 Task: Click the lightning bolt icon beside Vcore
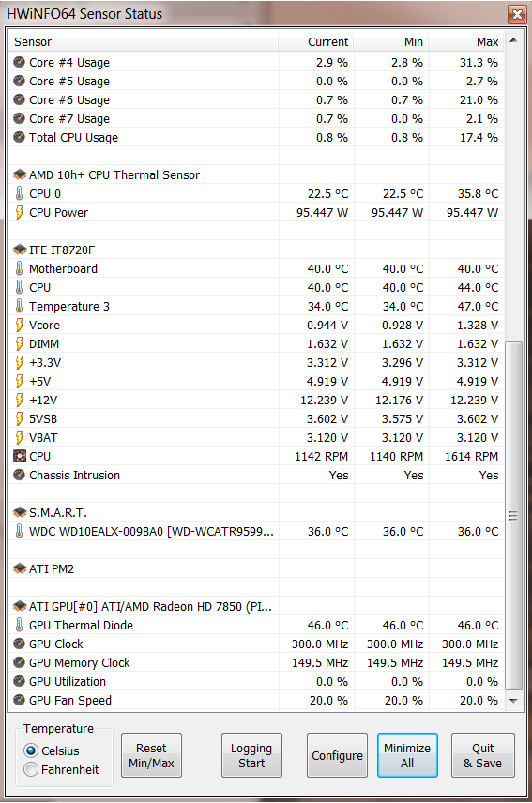(x=19, y=326)
